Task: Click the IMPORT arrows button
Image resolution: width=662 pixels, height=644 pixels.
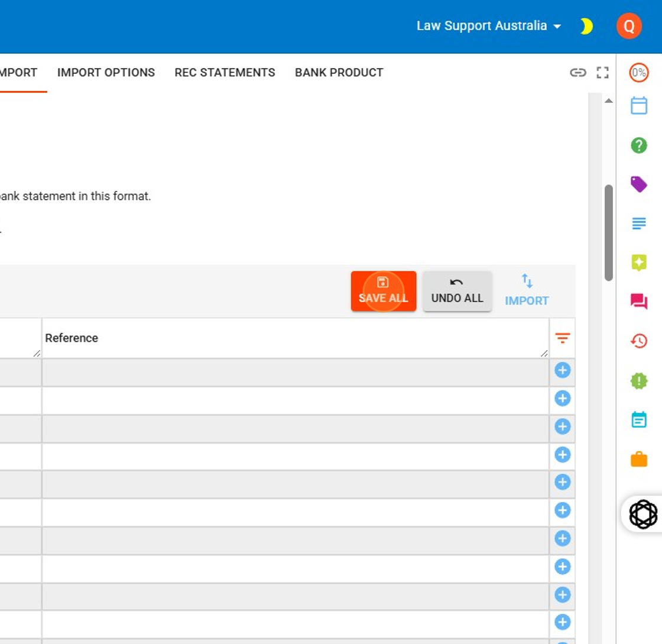Action: coord(527,290)
